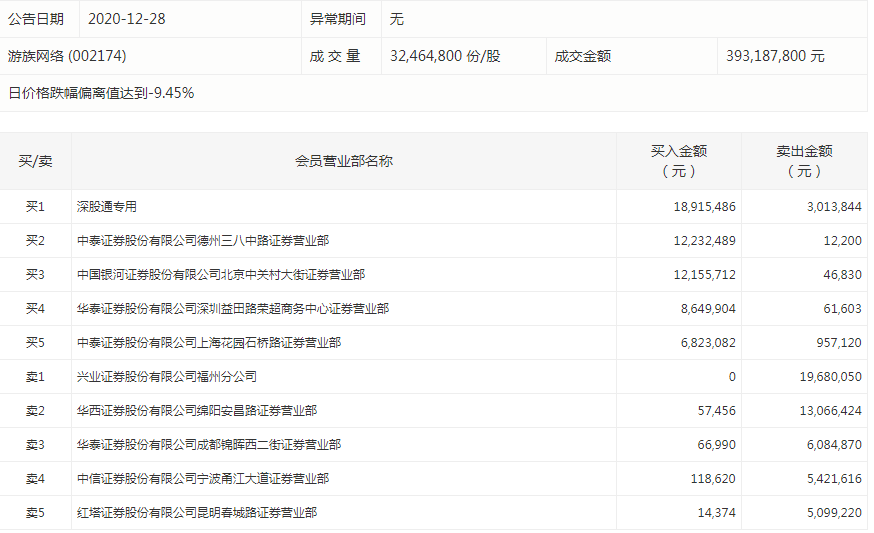Select 中泰证券上海花园石桥路证券营业部
This screenshot has width=874, height=533.
[209, 343]
